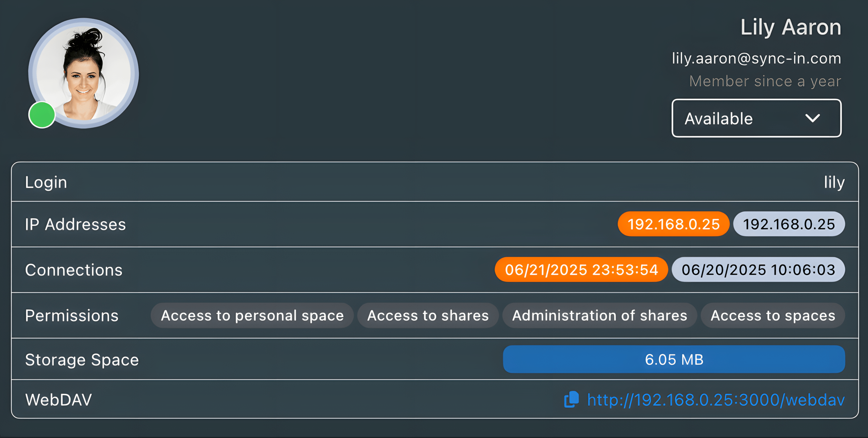Click the Lily Aaron name heading
This screenshot has width=868, height=438.
[791, 27]
